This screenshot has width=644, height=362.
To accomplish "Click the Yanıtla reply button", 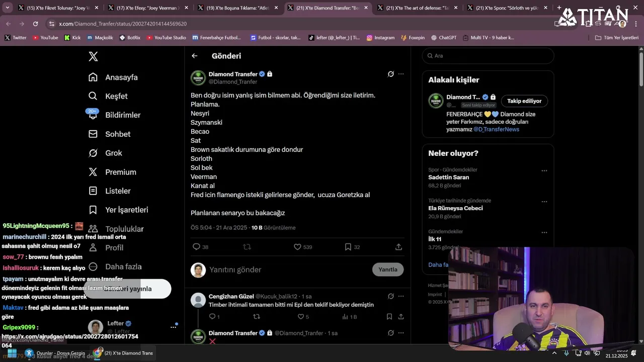I will (x=388, y=269).
